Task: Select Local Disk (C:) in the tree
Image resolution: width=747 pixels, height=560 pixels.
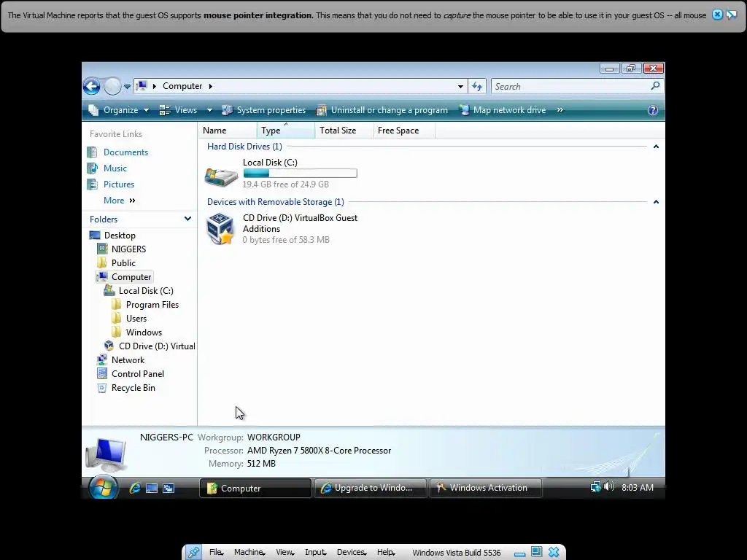Action: (x=146, y=290)
